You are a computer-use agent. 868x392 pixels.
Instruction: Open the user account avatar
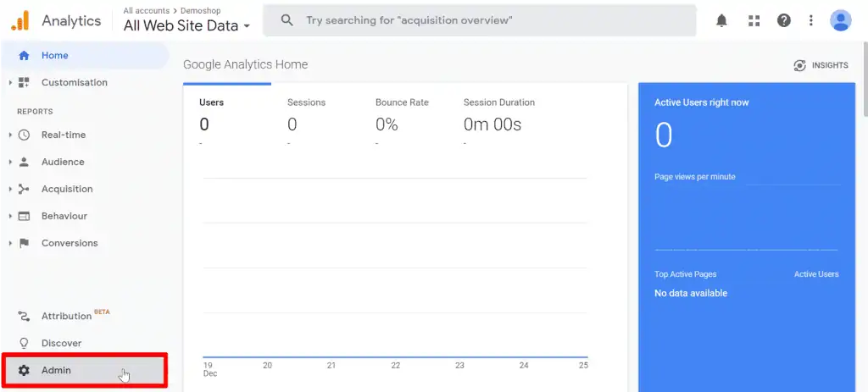[840, 20]
